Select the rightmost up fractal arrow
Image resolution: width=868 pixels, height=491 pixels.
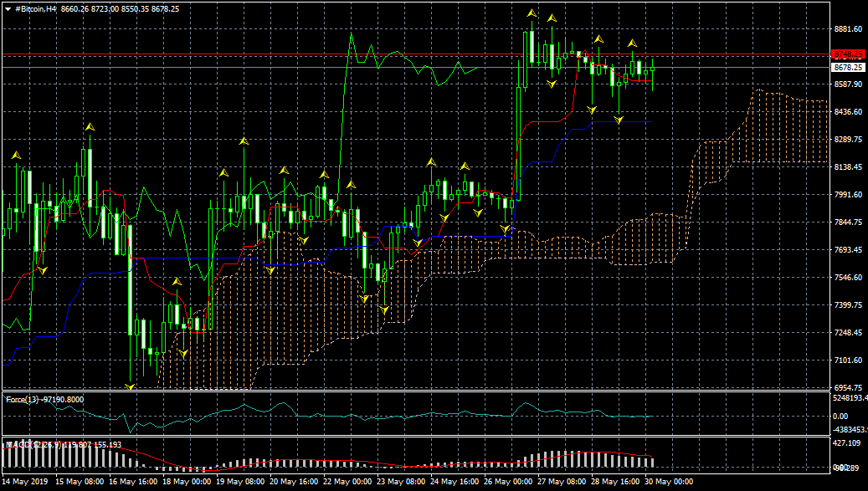click(633, 43)
